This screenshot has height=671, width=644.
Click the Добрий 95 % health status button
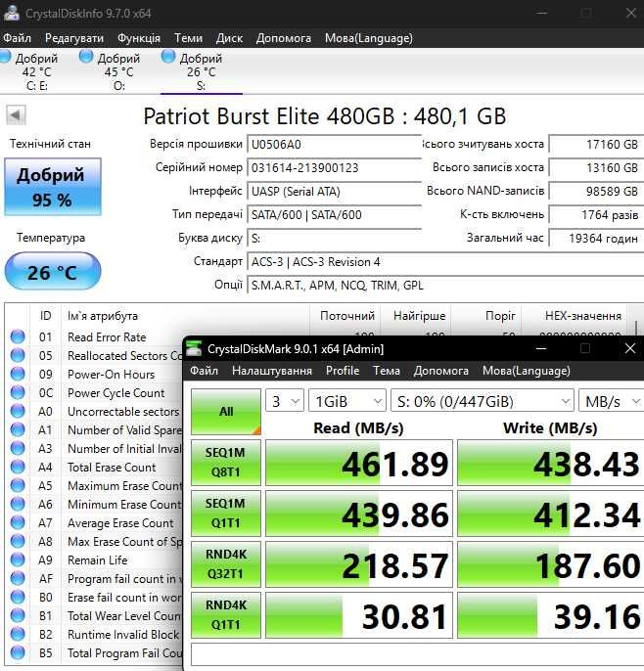[53, 187]
